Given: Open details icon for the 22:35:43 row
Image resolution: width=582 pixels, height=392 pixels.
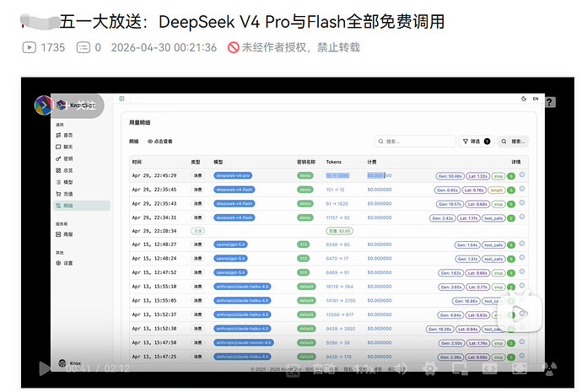Looking at the screenshot, I should click(x=522, y=203).
